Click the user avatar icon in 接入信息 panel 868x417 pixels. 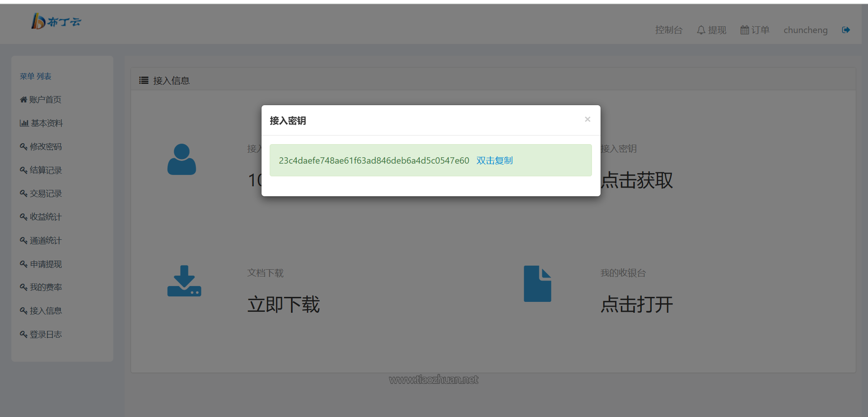coord(181,159)
